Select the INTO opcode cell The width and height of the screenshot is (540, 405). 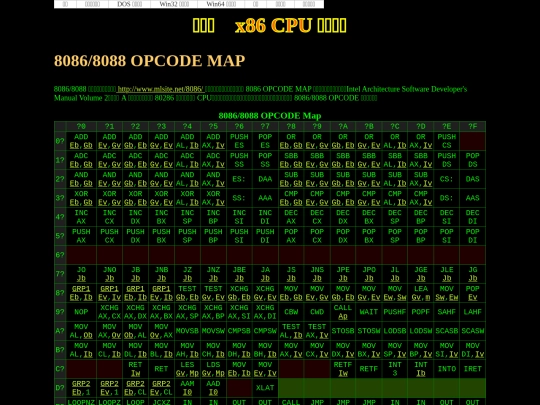point(446,369)
